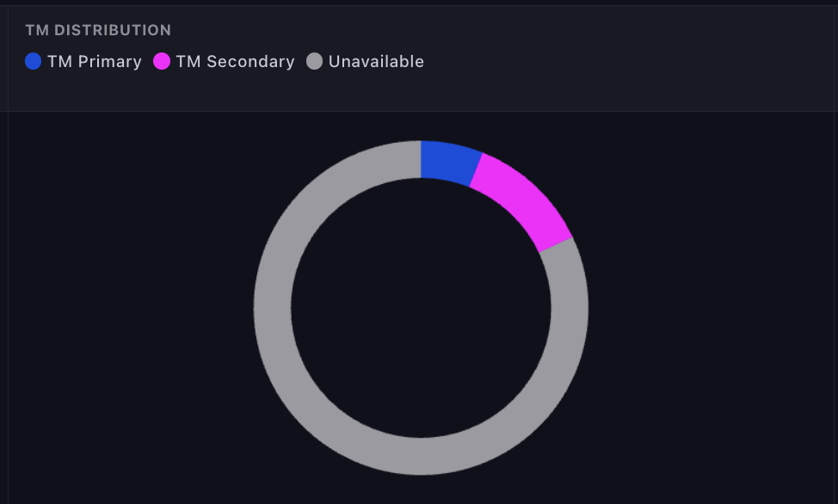Click the empty center of the donut chart
The height and width of the screenshot is (504, 838).
point(421,308)
